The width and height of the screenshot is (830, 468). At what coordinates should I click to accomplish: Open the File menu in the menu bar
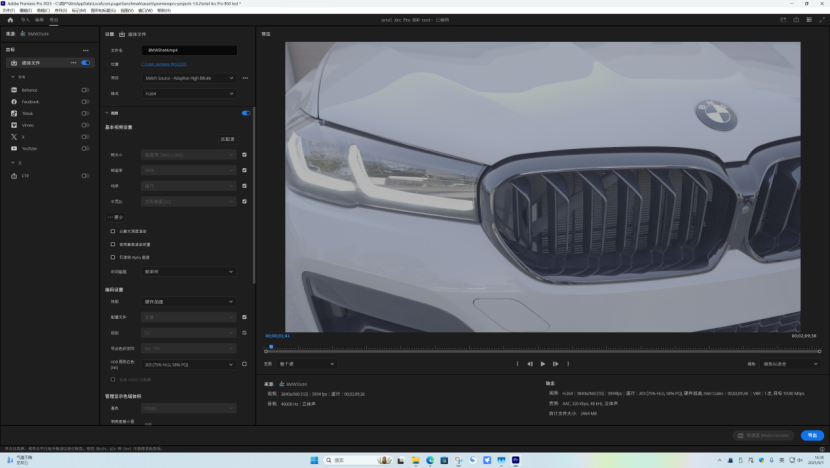9,10
